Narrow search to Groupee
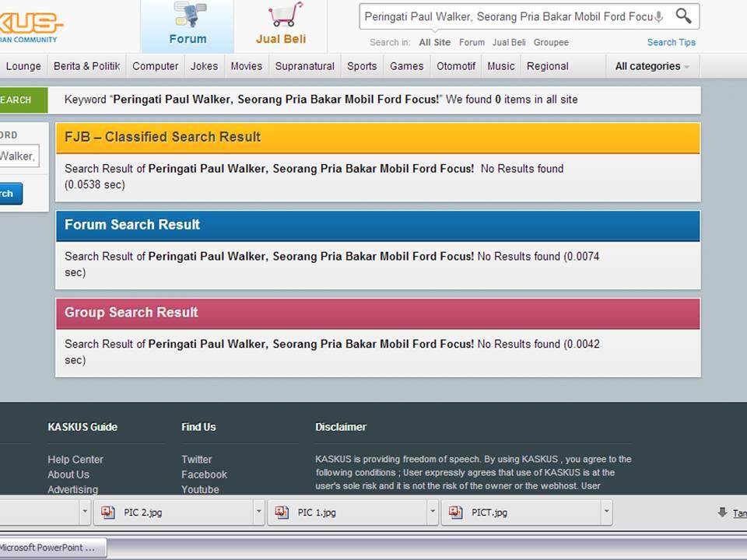This screenshot has width=747, height=560. (x=551, y=42)
